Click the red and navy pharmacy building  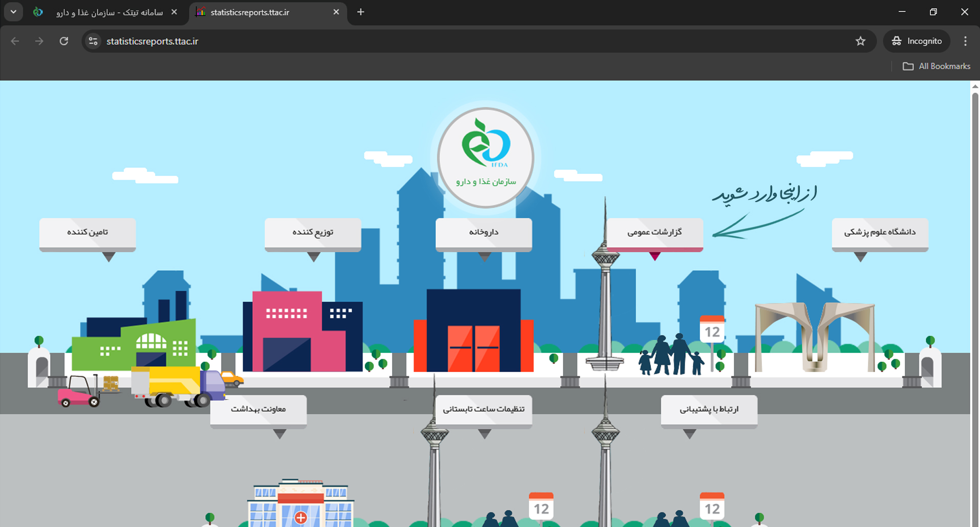point(473,331)
